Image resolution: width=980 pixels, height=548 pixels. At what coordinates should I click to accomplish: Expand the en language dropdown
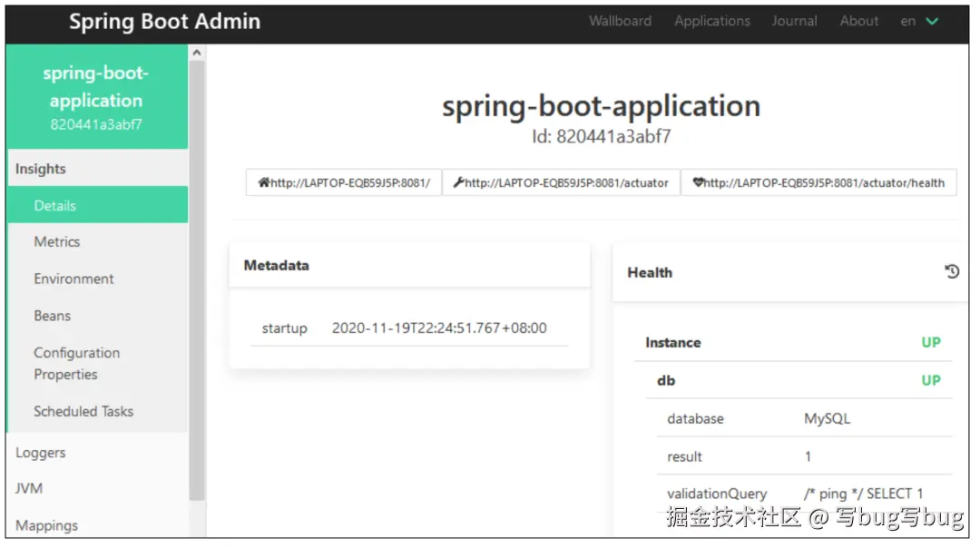click(919, 21)
